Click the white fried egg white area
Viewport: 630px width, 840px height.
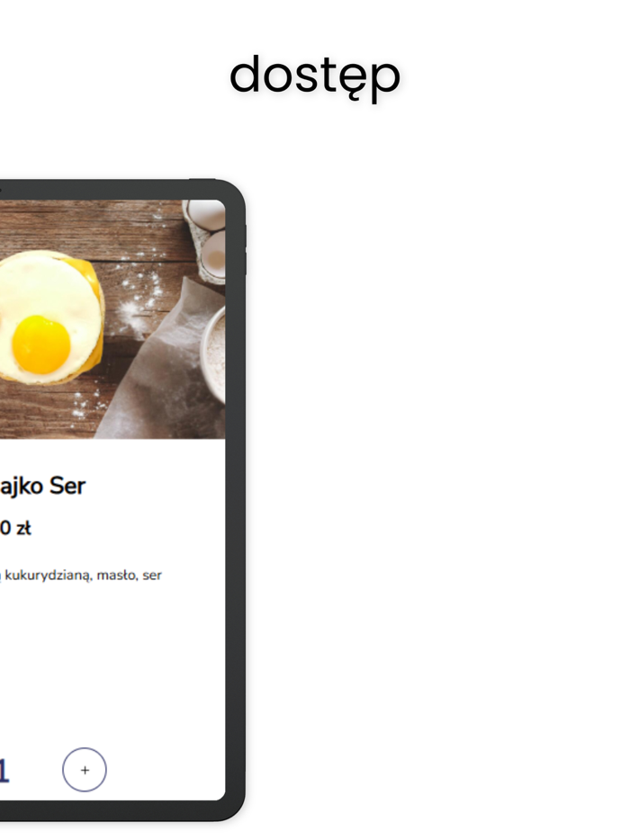pyautogui.click(x=49, y=284)
